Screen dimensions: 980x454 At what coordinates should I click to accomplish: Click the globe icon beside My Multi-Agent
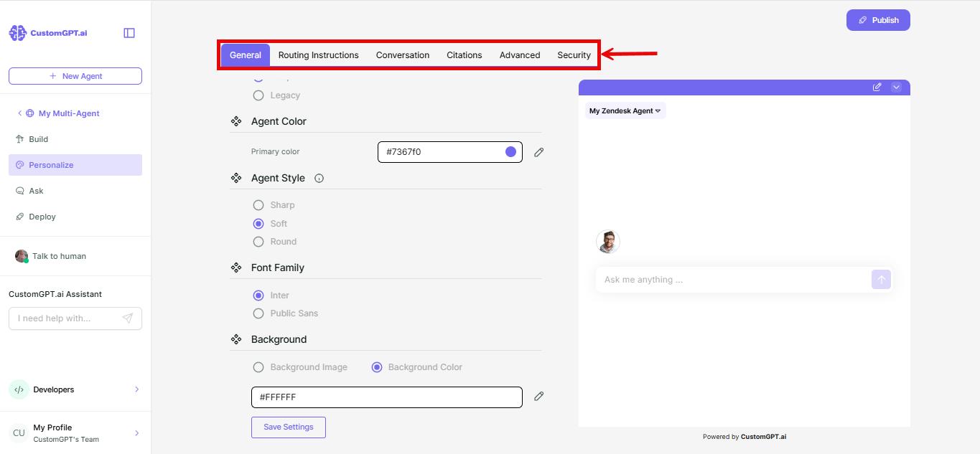click(x=30, y=113)
